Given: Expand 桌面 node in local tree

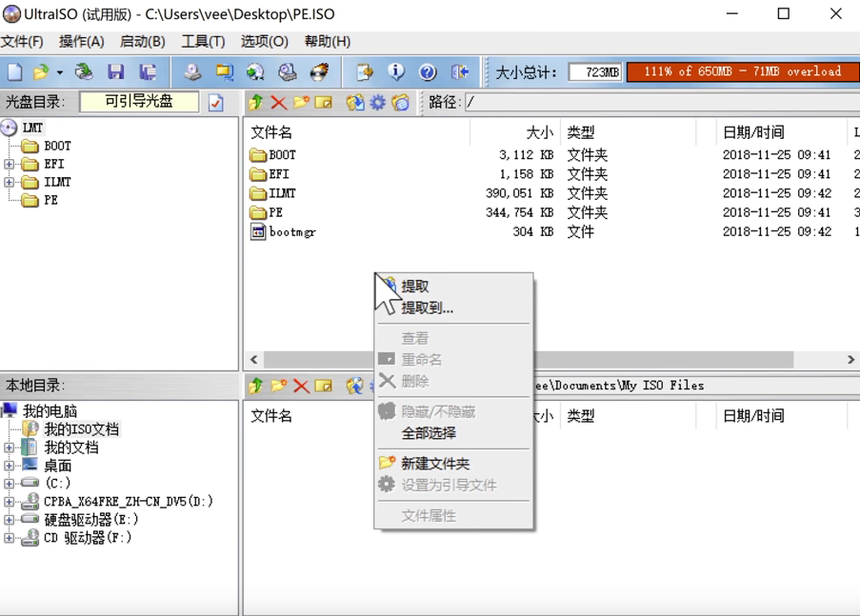Looking at the screenshot, I should (9, 466).
